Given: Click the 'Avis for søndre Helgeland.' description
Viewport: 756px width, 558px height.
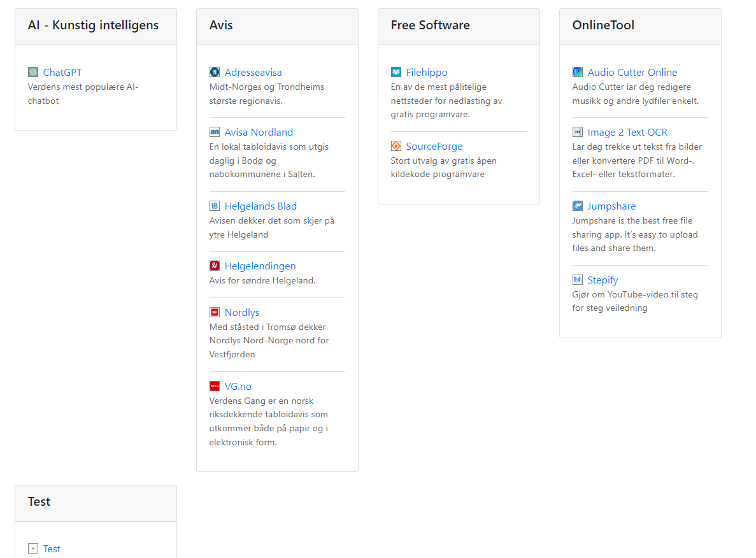Looking at the screenshot, I should 262,280.
